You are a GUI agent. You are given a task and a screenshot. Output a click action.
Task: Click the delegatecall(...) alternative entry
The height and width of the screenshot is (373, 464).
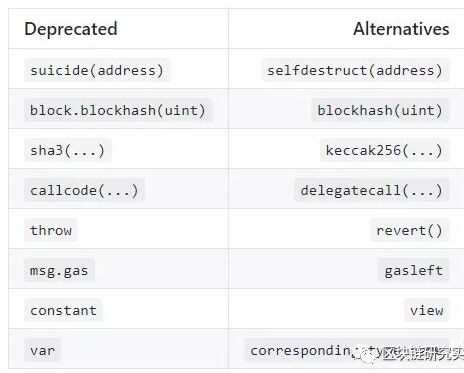point(372,190)
